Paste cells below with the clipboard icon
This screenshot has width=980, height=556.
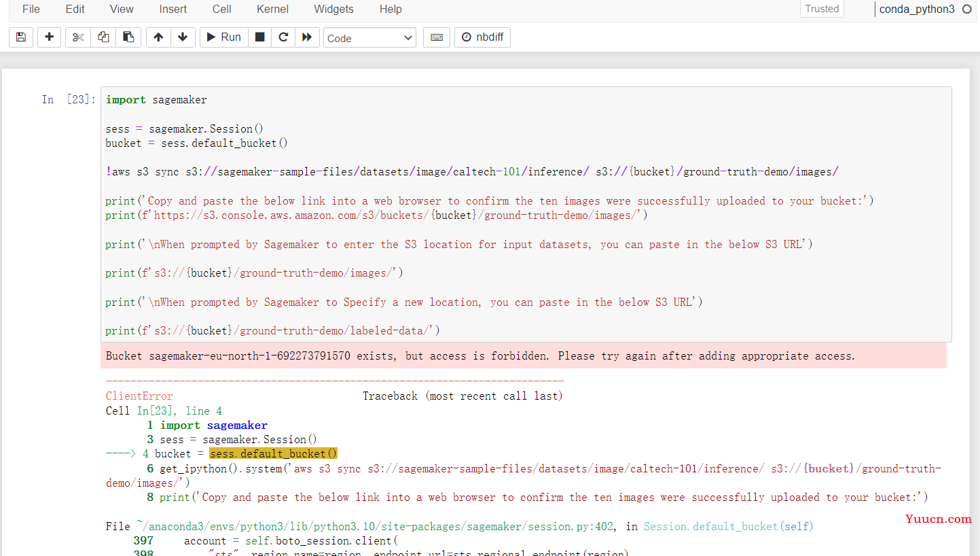(128, 37)
